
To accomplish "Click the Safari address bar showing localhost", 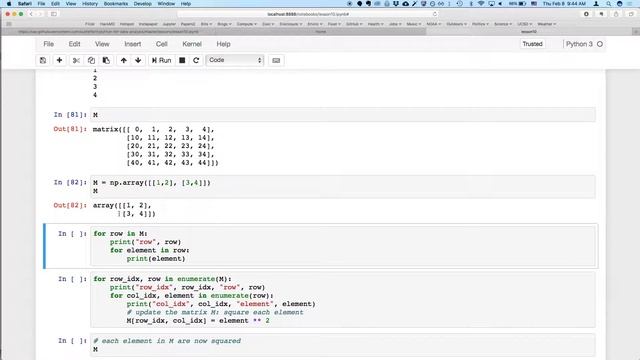I will tap(308, 14).
